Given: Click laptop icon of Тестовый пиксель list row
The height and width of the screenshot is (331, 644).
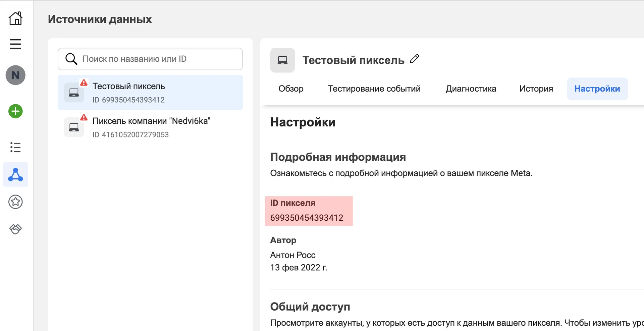Looking at the screenshot, I should (74, 93).
